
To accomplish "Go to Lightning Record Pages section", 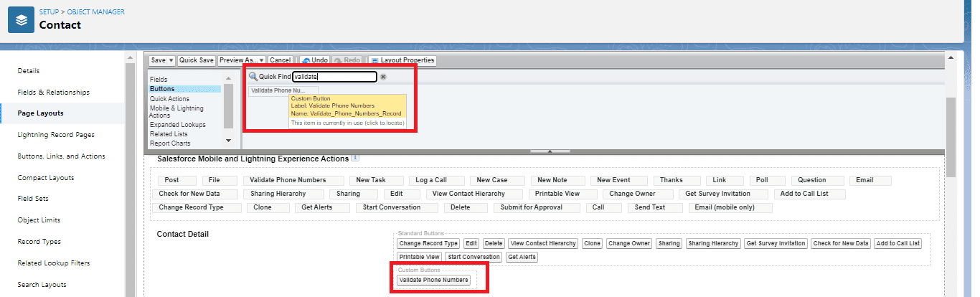I will [56, 135].
